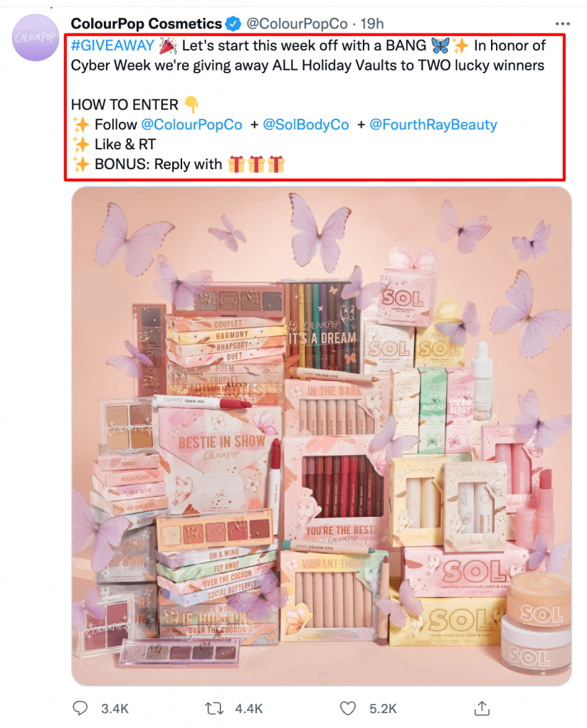Click the 4.4K retweets count
This screenshot has height=728, width=587.
point(248,709)
